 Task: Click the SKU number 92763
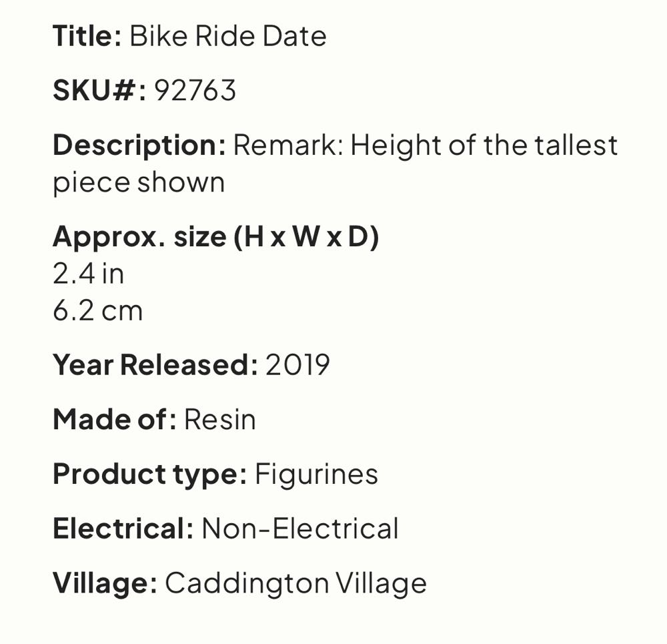195,90
